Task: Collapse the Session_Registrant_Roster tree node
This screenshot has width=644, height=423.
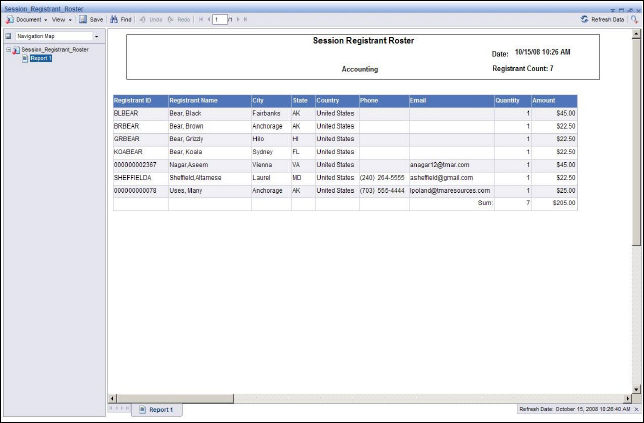Action: tap(8, 49)
